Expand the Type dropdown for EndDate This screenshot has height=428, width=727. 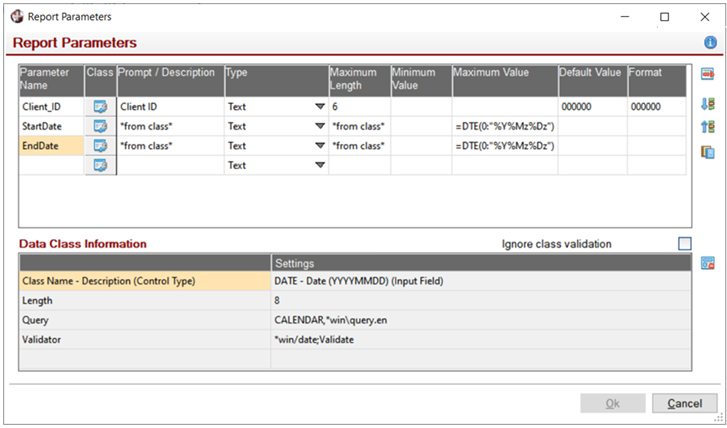(x=320, y=146)
